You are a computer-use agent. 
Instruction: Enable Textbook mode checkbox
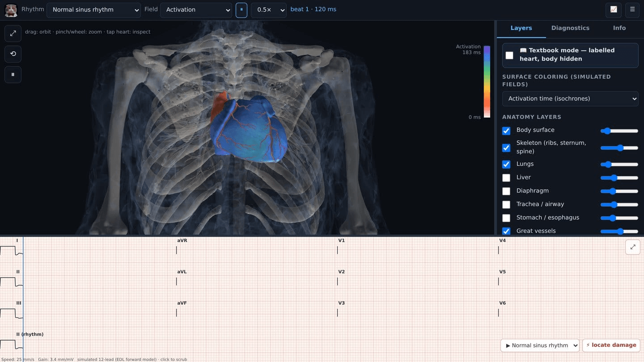[x=509, y=55]
